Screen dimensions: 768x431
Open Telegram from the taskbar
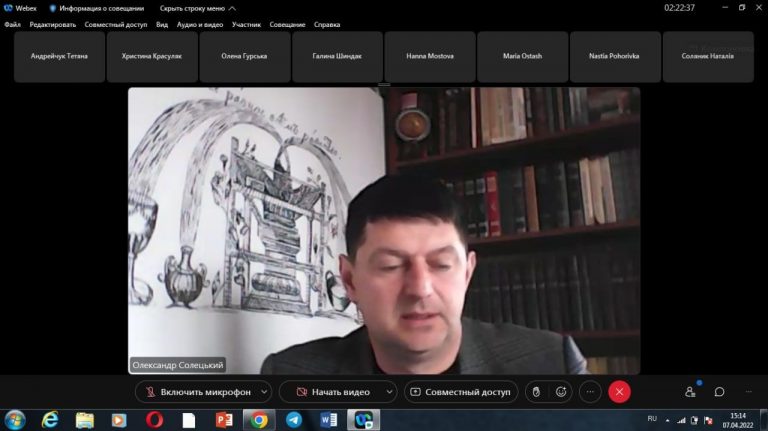(x=294, y=420)
